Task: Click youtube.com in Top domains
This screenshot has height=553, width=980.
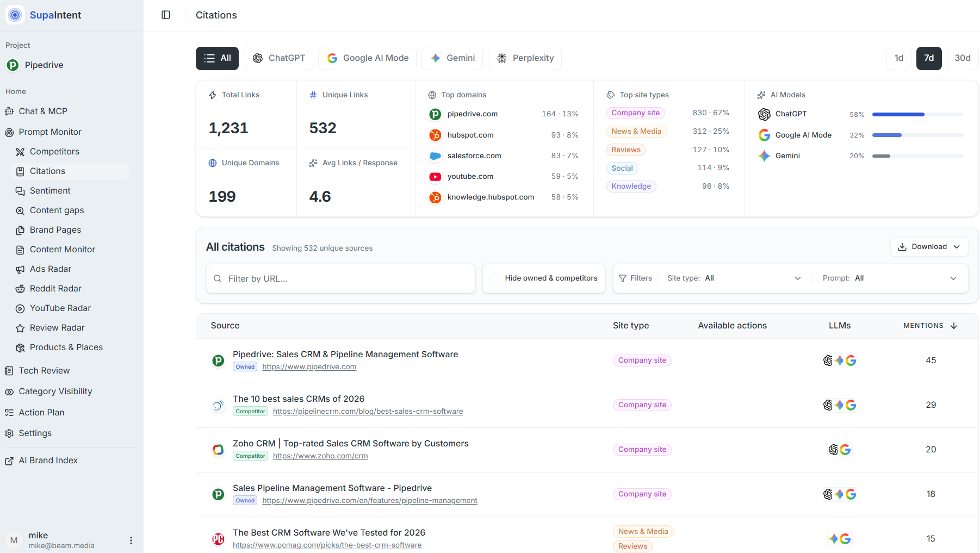Action: (x=470, y=176)
